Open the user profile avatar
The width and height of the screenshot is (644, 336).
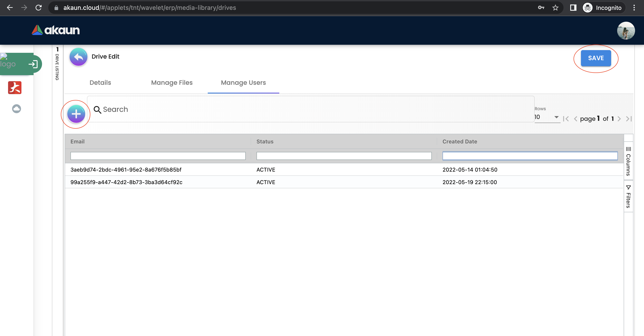(625, 30)
